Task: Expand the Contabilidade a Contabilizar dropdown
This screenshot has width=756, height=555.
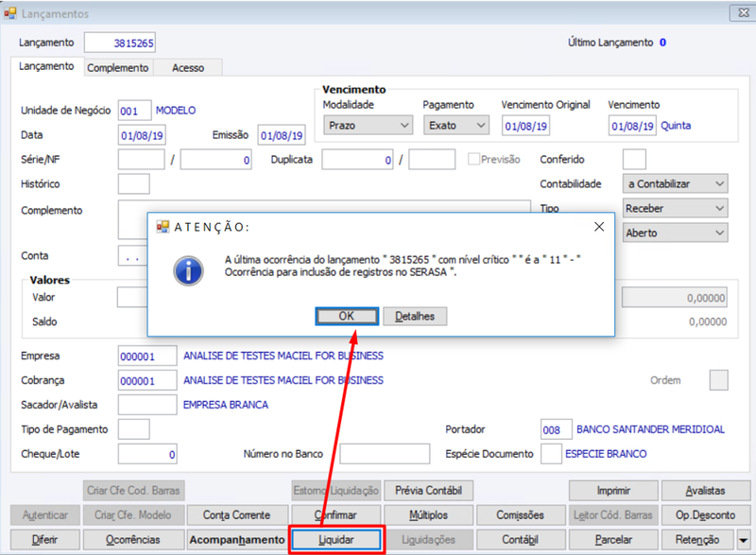Action: click(x=675, y=183)
